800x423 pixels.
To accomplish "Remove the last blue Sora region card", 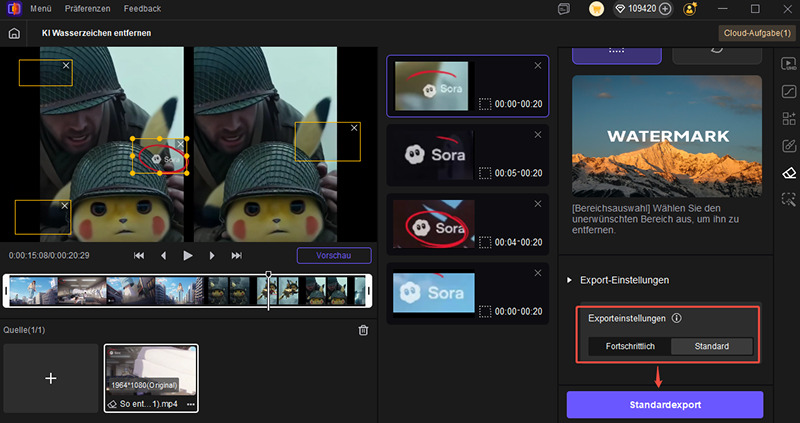I will 538,273.
